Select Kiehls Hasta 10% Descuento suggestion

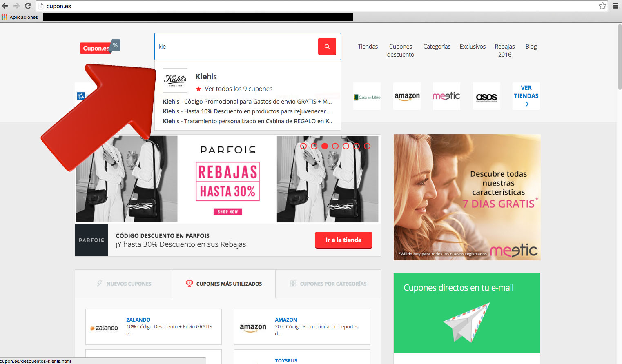pyautogui.click(x=247, y=111)
